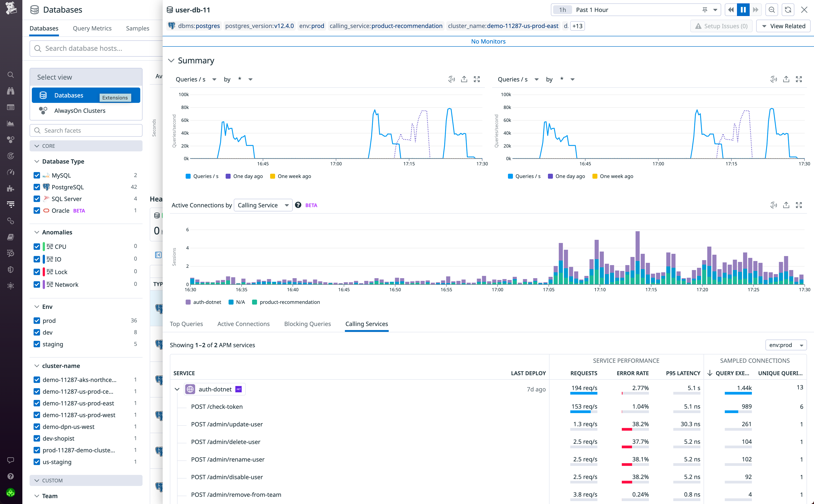Expand the Queries/s chart to full screen
The image size is (814, 504).
click(477, 79)
